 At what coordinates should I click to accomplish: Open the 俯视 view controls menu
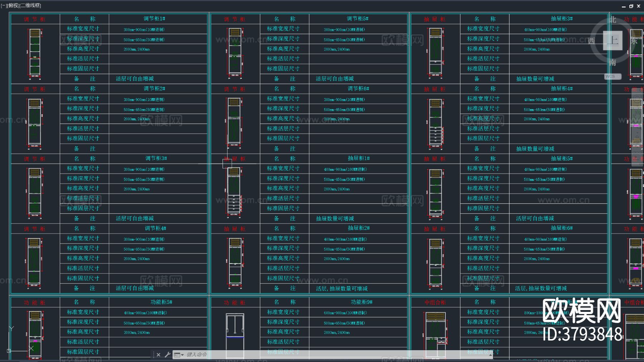tap(13, 5)
